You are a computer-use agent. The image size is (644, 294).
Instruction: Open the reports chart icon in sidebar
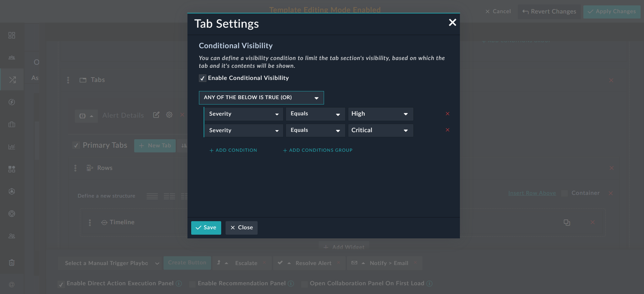12,147
